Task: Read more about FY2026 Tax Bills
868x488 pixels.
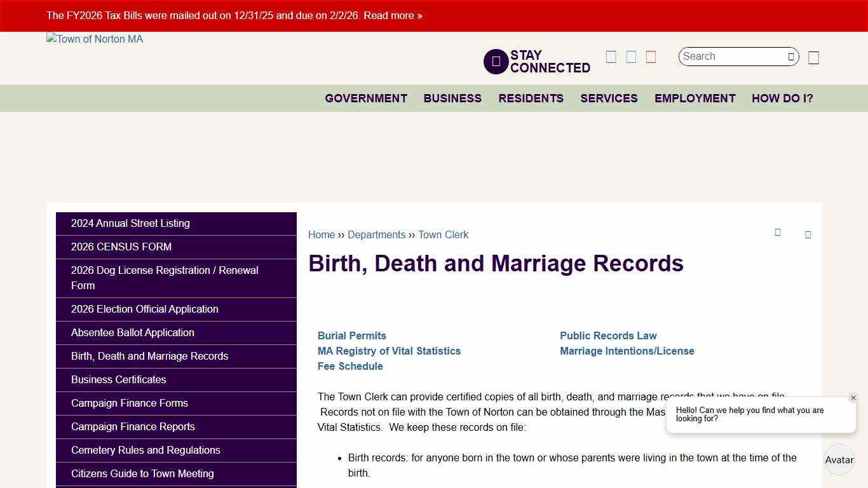Action: tap(393, 15)
